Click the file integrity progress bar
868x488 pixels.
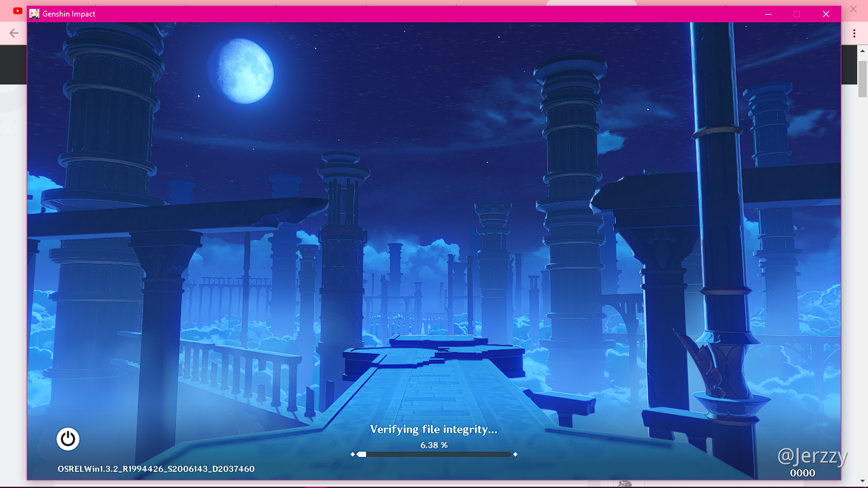click(434, 454)
